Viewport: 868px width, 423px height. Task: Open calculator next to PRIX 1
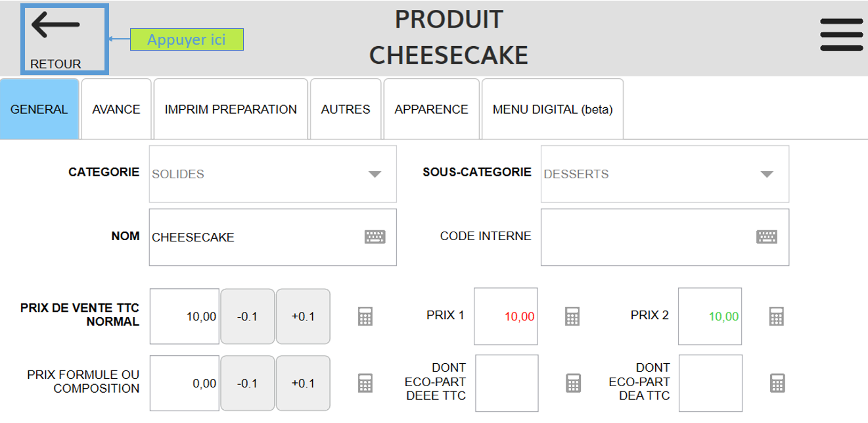pyautogui.click(x=572, y=316)
